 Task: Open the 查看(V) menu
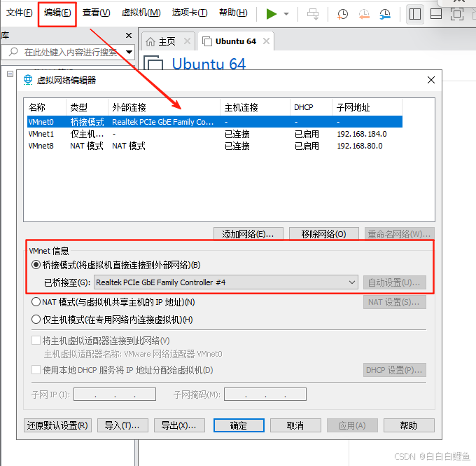[x=96, y=13]
